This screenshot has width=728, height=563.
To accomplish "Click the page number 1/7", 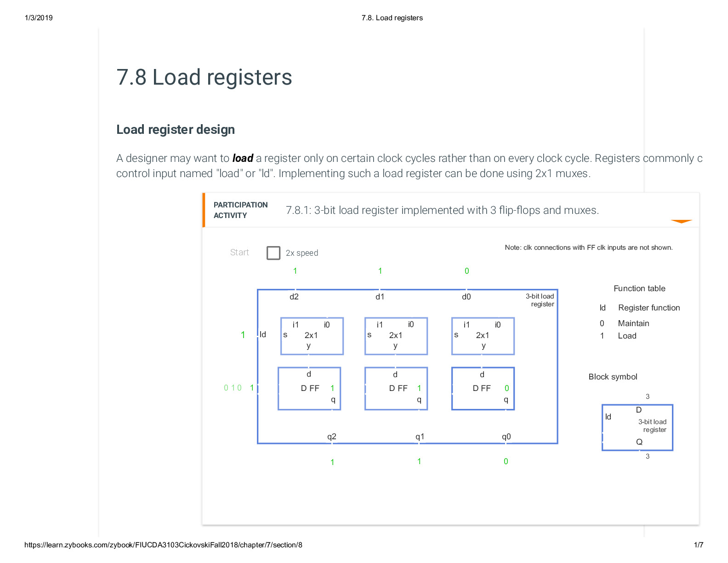I will [x=699, y=545].
